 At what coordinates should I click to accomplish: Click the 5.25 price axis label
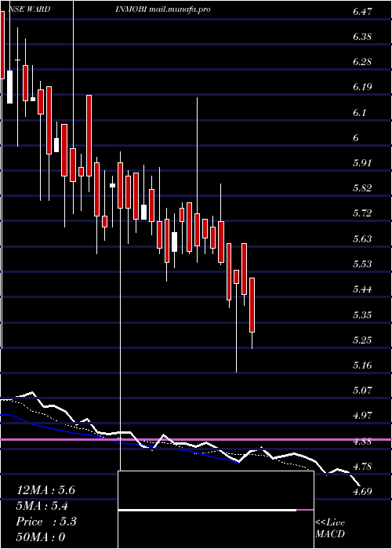pyautogui.click(x=362, y=340)
